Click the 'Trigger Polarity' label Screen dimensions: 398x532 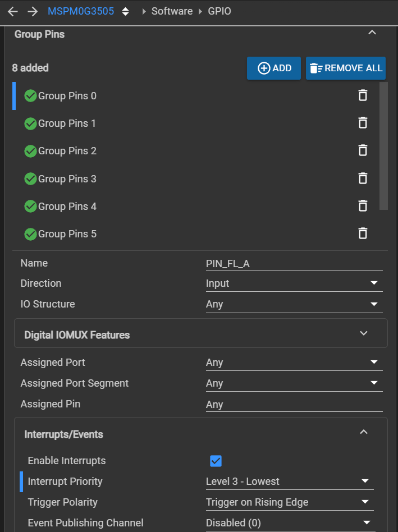(x=63, y=502)
